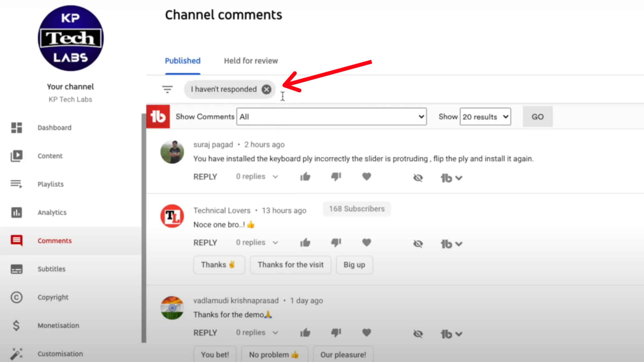644x362 pixels.
Task: Click the filter lines icon
Action: (167, 89)
